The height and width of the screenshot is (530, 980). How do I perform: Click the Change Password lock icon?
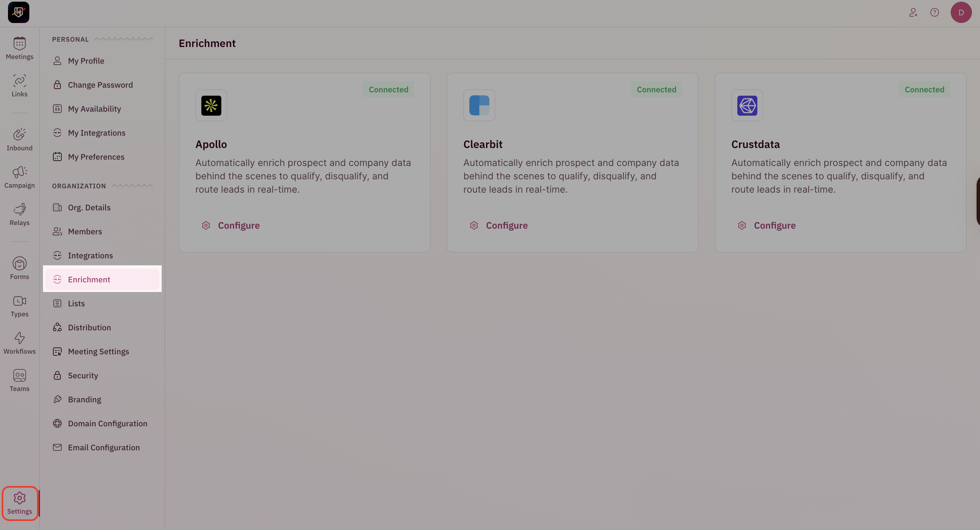click(x=57, y=85)
